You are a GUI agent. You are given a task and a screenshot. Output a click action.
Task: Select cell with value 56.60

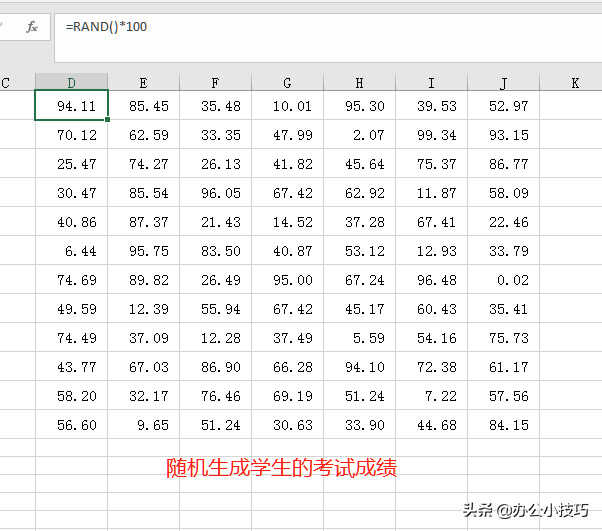[x=71, y=424]
